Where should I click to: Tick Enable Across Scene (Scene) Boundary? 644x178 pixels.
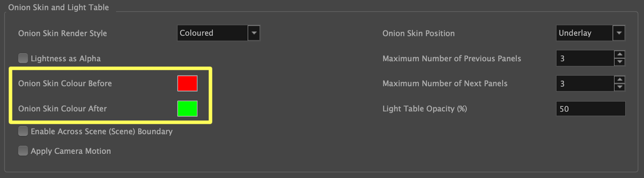tap(23, 131)
